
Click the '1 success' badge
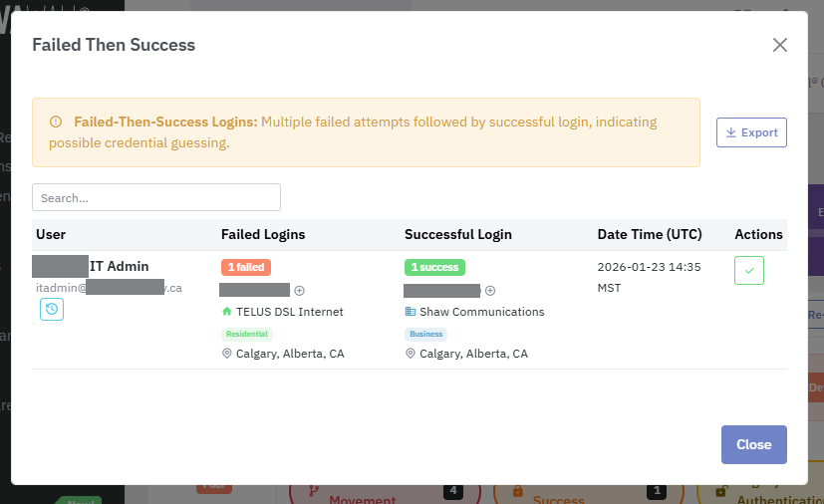(434, 267)
